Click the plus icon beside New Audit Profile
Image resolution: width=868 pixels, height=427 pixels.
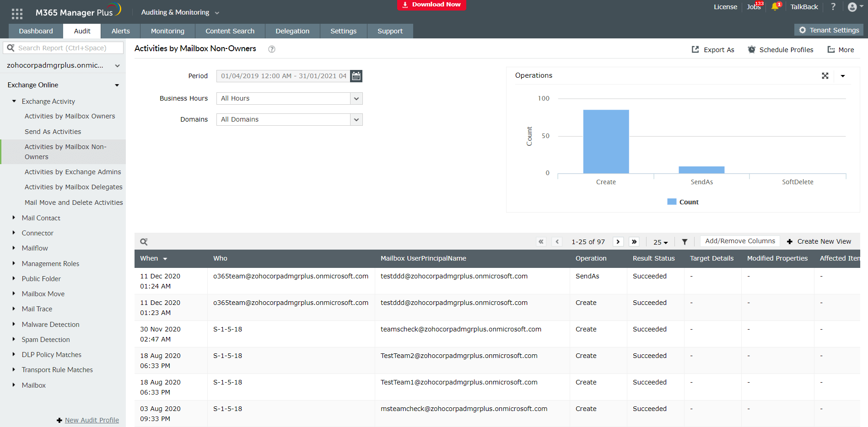(x=59, y=420)
